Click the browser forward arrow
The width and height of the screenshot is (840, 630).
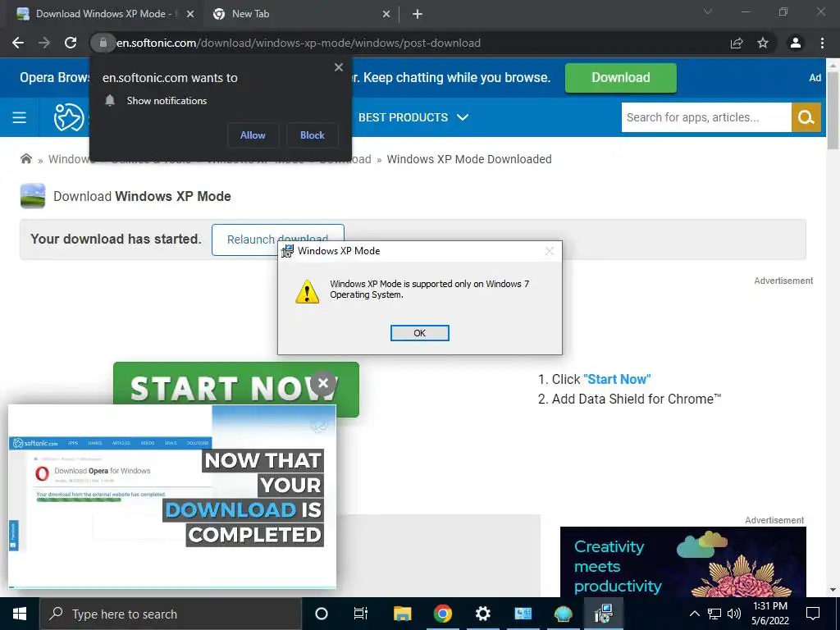tap(44, 43)
